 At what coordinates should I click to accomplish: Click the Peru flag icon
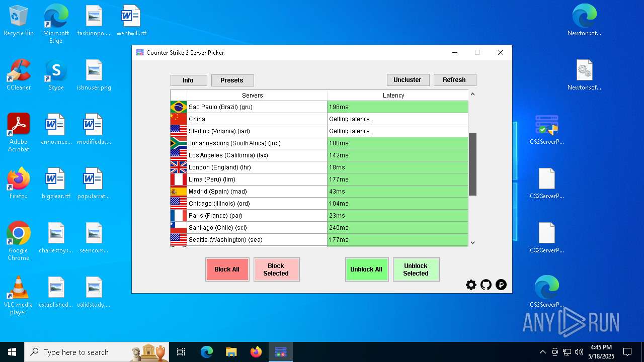pyautogui.click(x=179, y=179)
